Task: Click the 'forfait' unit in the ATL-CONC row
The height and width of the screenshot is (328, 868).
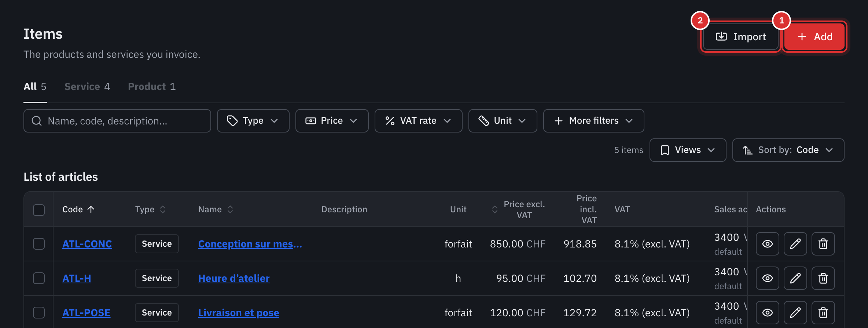Action: click(458, 244)
